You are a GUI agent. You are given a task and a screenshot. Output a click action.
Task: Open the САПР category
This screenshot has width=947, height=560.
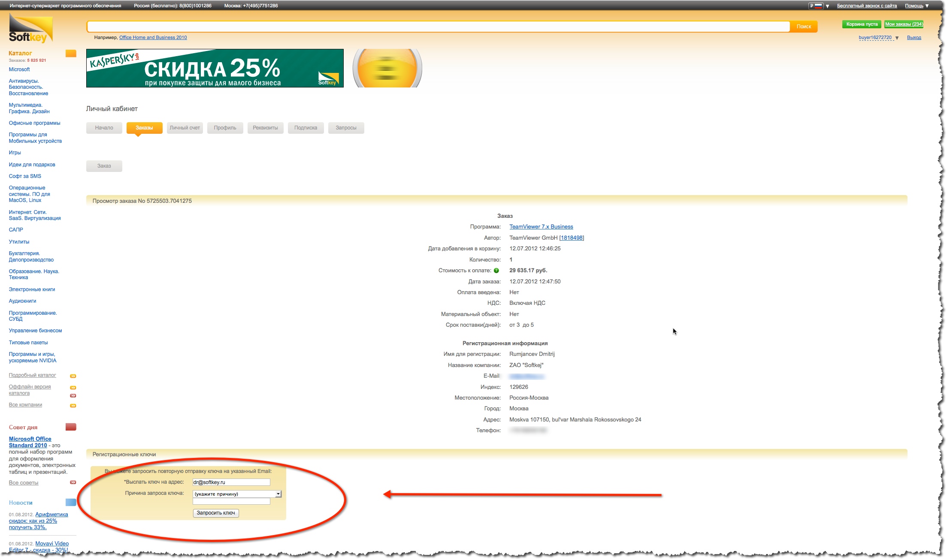point(16,230)
